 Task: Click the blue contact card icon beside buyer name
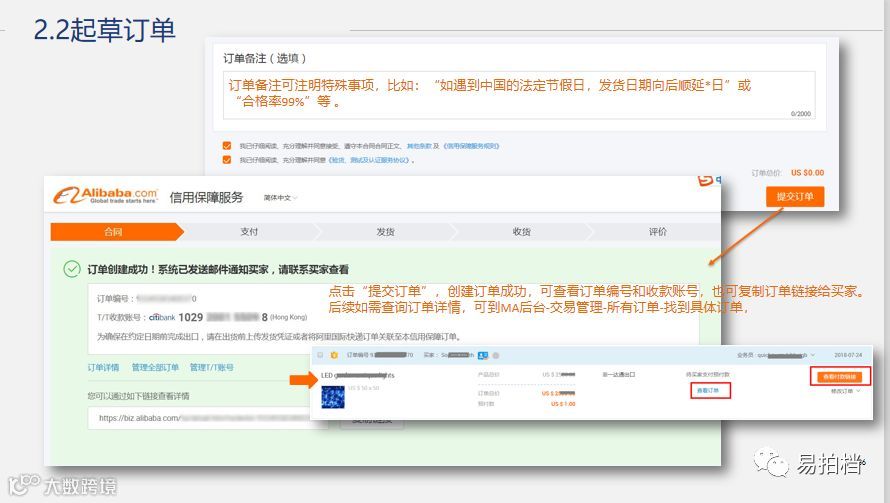(x=483, y=355)
